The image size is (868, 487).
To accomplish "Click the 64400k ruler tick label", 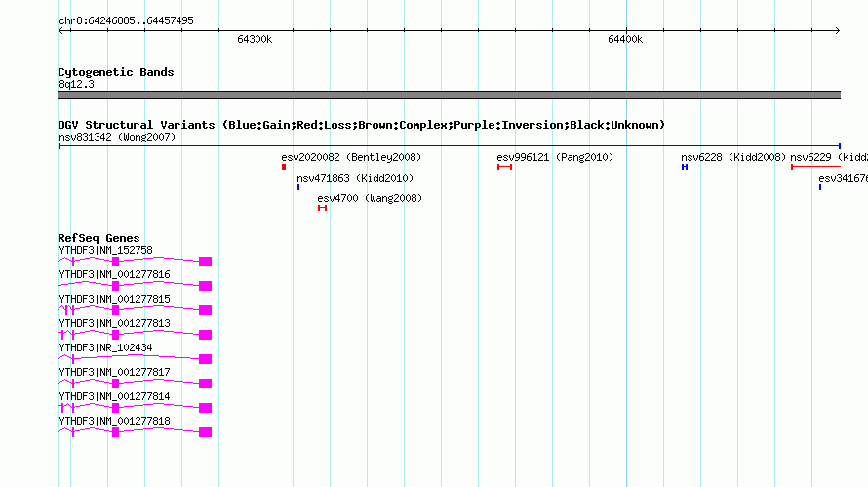I will coord(625,39).
